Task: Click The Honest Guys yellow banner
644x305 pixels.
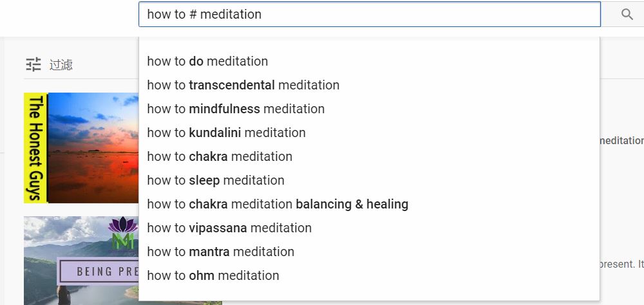Action: pyautogui.click(x=36, y=148)
